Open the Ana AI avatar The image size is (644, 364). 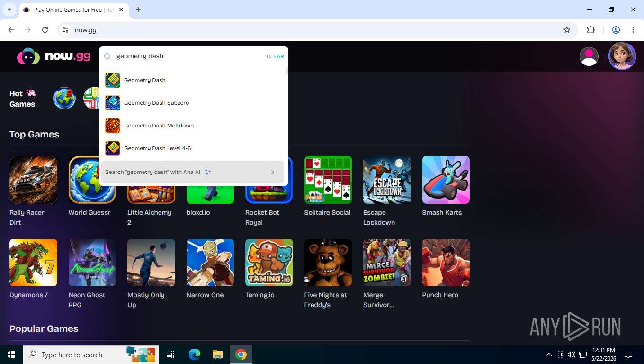coord(622,56)
